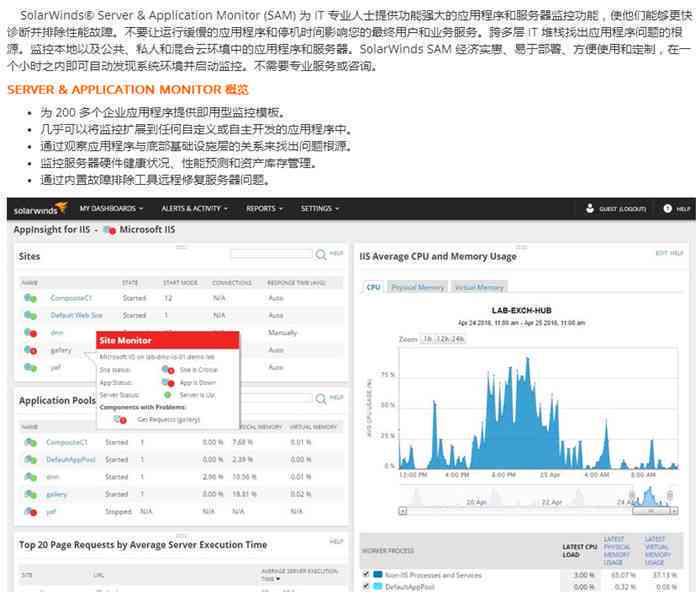Click AppInsight for IIS breadcrumb
The width and height of the screenshot is (700, 600).
tap(52, 230)
